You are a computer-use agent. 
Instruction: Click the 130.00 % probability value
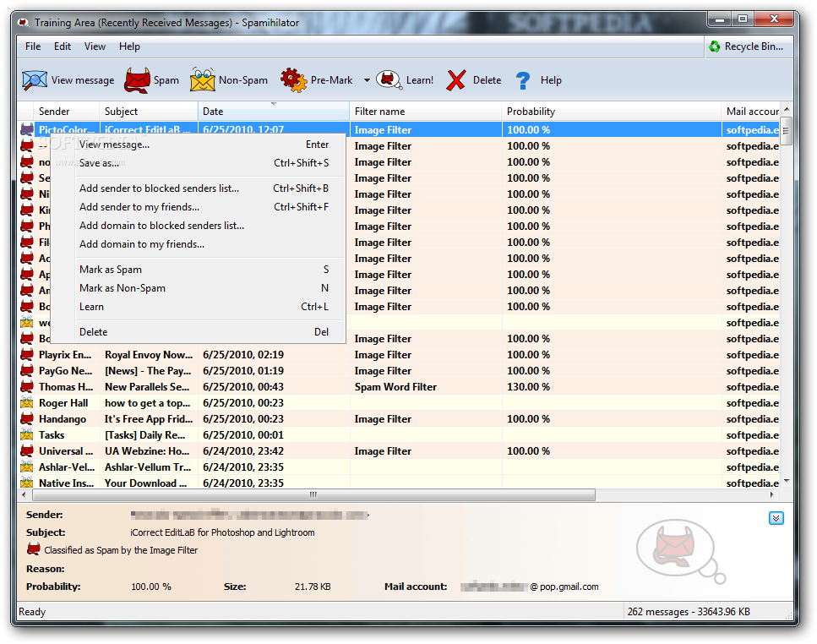pos(528,387)
